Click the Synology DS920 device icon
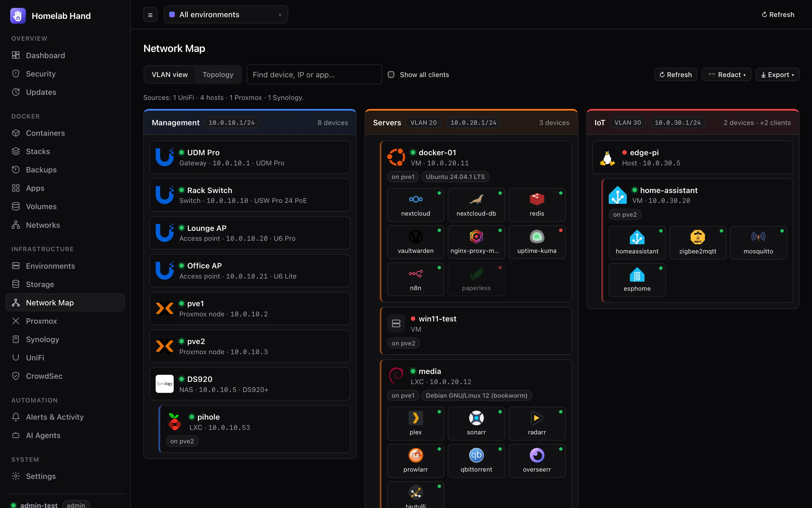This screenshot has width=812, height=508. click(164, 384)
